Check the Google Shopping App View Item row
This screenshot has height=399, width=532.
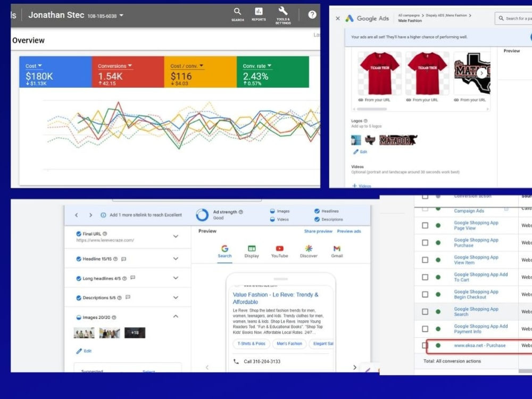425,260
